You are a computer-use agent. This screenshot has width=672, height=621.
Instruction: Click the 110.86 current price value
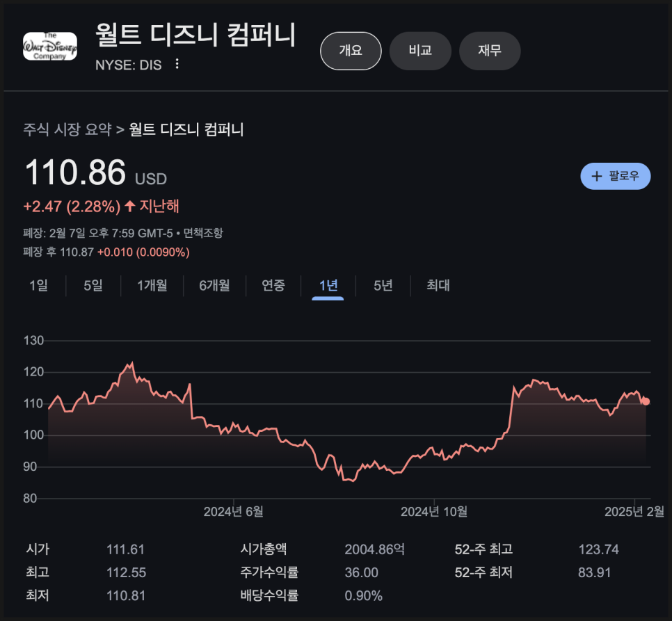click(75, 172)
